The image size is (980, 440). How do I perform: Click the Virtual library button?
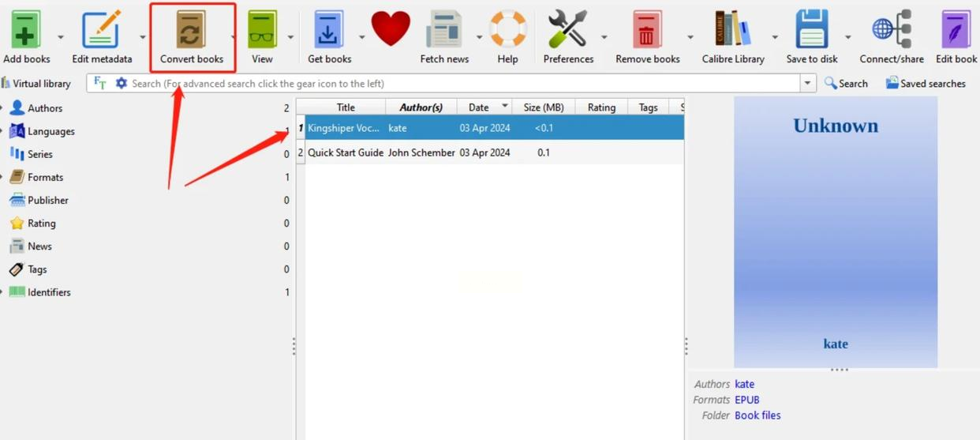click(36, 83)
